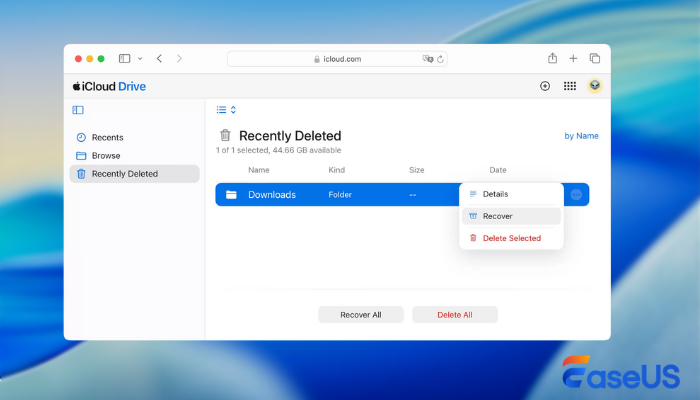
Task: Go back with the Safari back arrow
Action: [x=159, y=58]
